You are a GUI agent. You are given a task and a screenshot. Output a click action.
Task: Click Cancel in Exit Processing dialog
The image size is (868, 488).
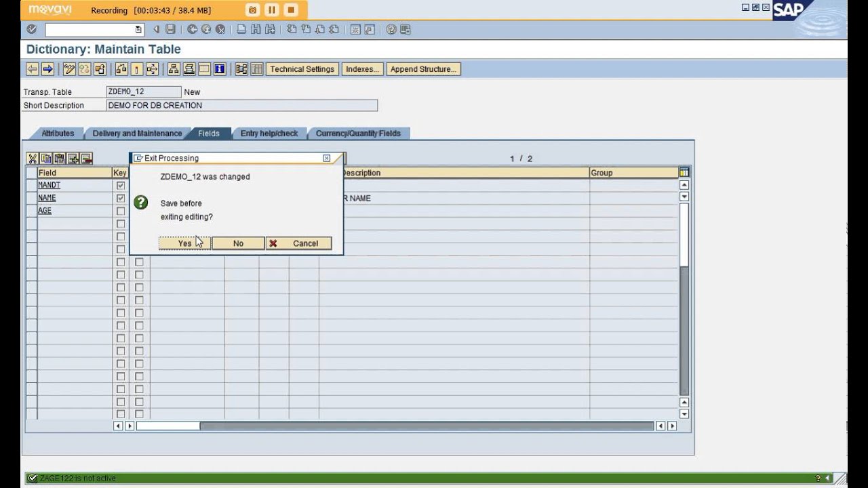(298, 243)
